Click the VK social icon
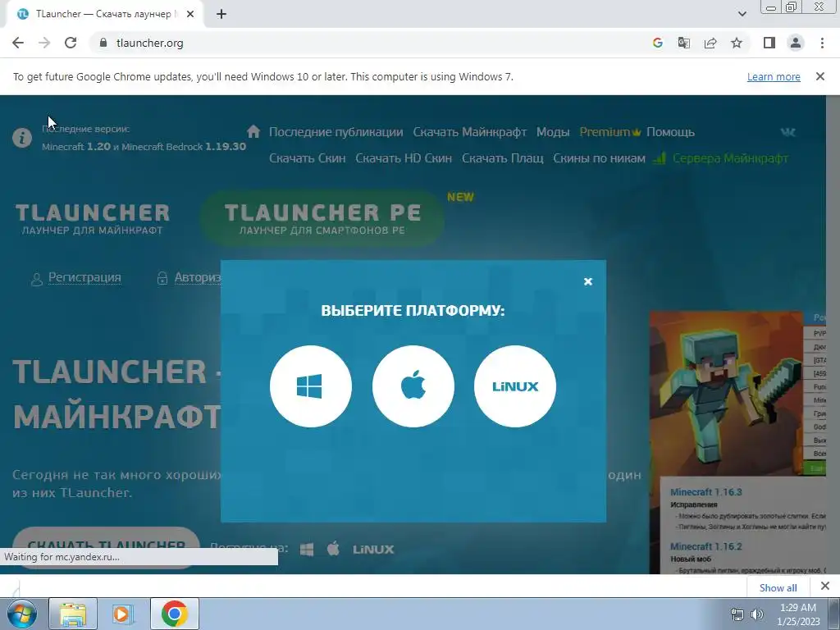The image size is (840, 630). [x=788, y=132]
